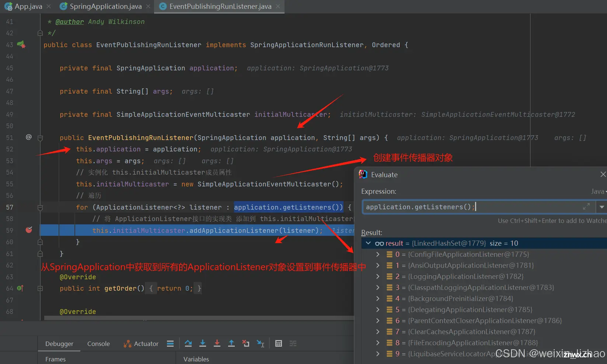Click the Run to Cursor icon
Screen dimensions: 607x364
tap(261, 343)
